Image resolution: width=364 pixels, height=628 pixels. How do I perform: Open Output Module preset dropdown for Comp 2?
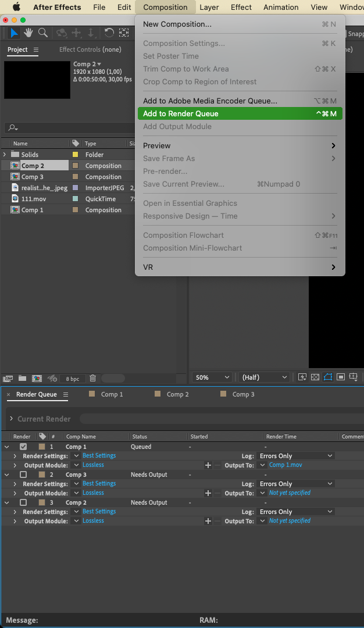click(76, 521)
